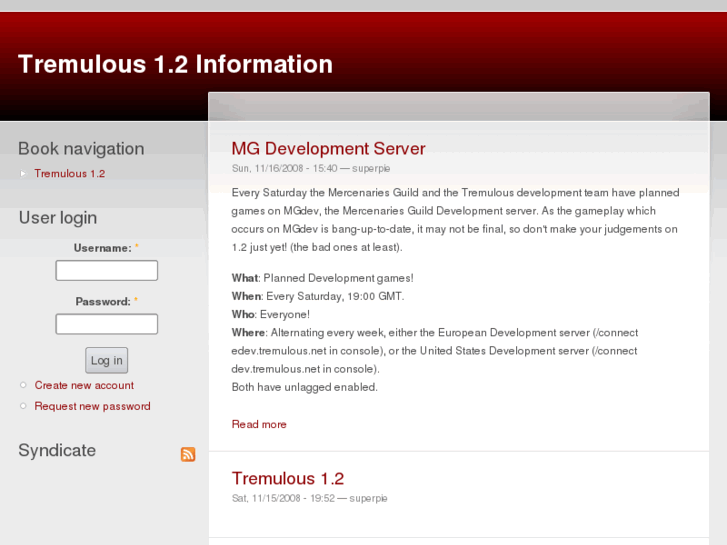Screen dimensions: 727x545
Task: Click the bullet icon beside Request new password
Action: point(23,406)
